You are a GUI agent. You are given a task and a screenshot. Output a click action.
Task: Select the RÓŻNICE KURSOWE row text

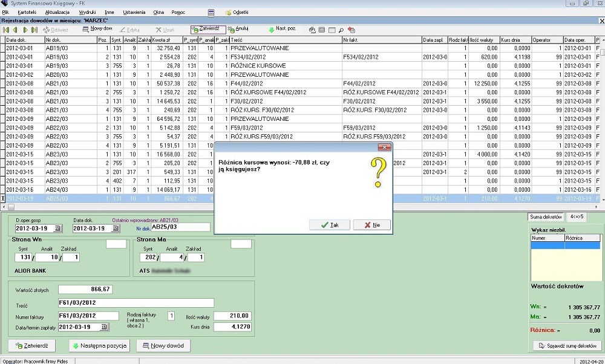[258, 66]
